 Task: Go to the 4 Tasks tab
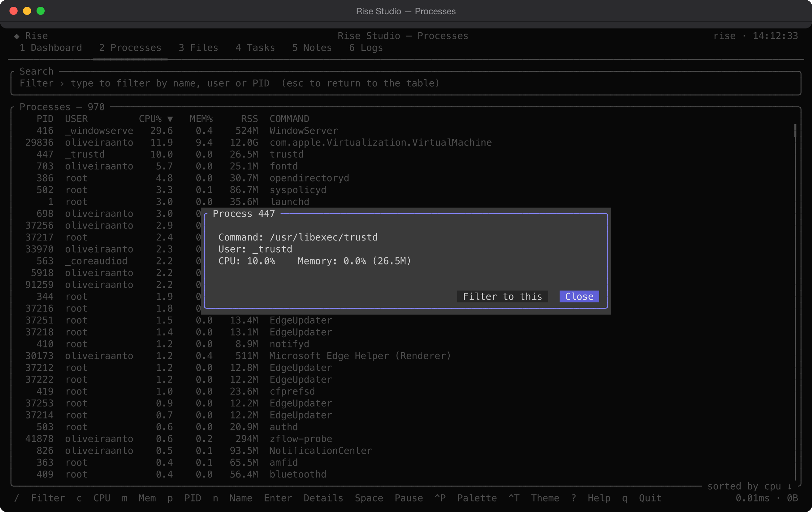[255, 48]
